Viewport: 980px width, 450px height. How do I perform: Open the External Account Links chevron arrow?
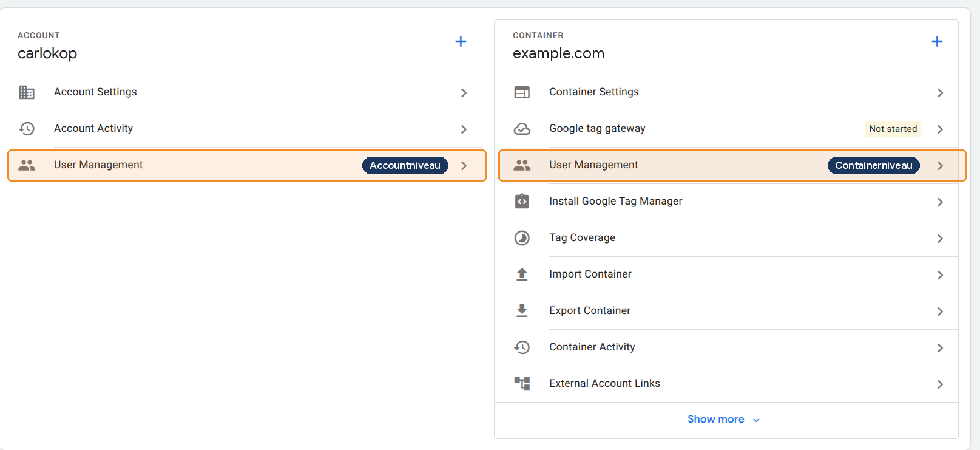click(x=940, y=384)
